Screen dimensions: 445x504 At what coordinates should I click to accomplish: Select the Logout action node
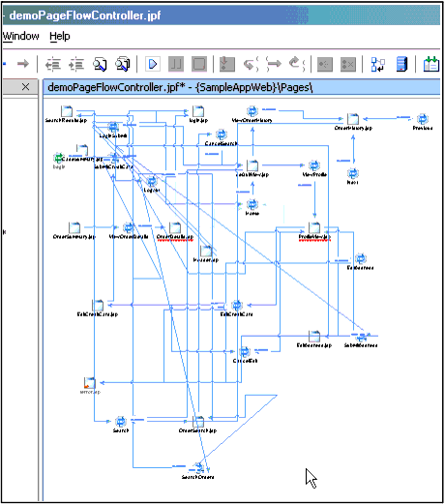click(x=152, y=181)
